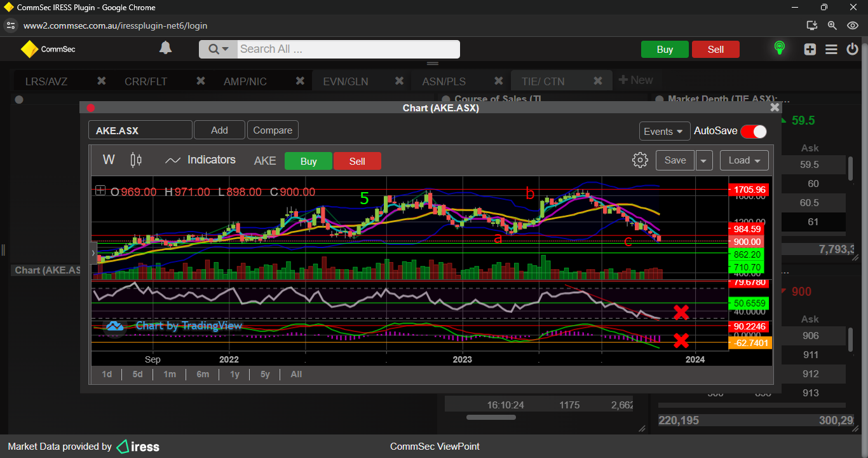Click the add widget plus icon
The height and width of the screenshot is (458, 868).
click(x=810, y=49)
